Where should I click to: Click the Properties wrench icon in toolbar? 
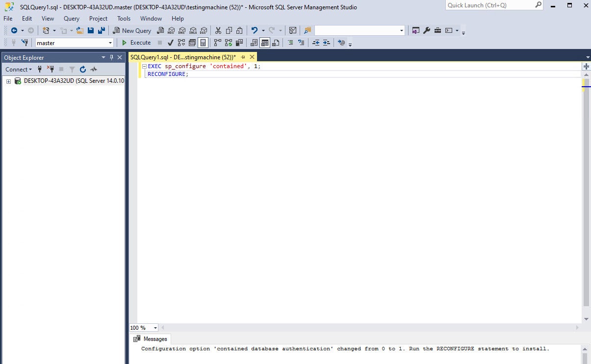427,30
